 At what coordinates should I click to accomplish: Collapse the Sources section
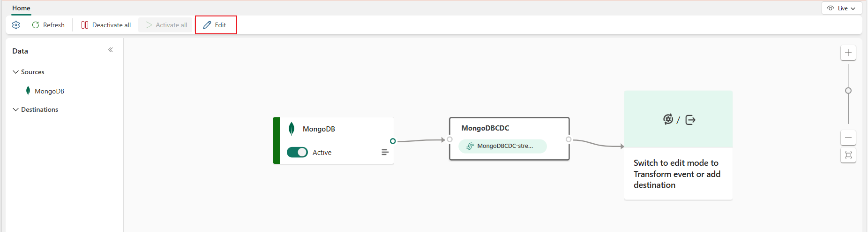(16, 72)
